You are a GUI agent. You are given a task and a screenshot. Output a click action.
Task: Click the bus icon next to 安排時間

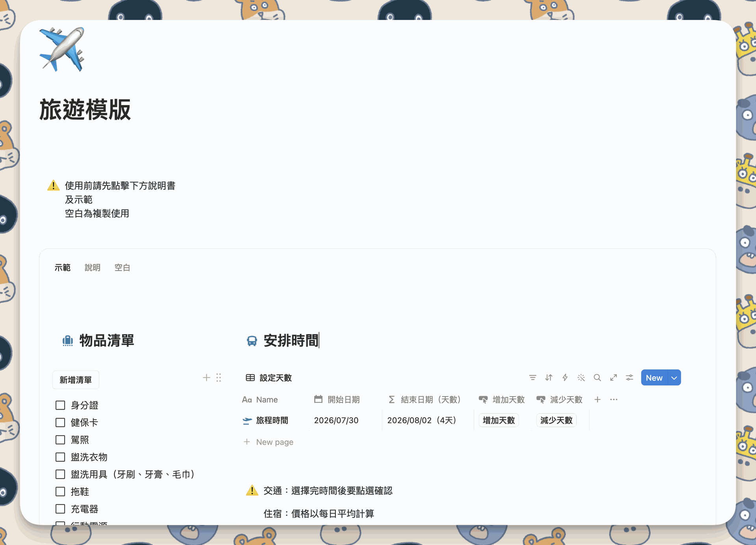coord(252,341)
